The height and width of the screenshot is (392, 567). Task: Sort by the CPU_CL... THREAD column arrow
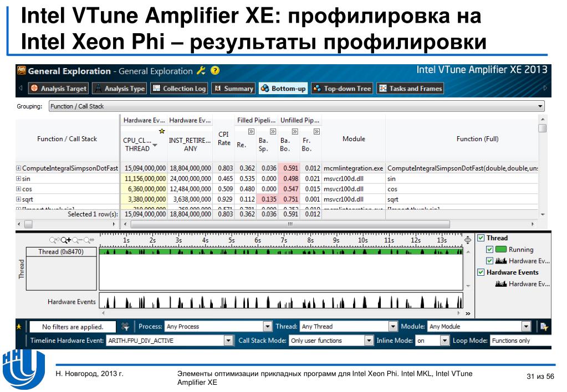pyautogui.click(x=155, y=145)
